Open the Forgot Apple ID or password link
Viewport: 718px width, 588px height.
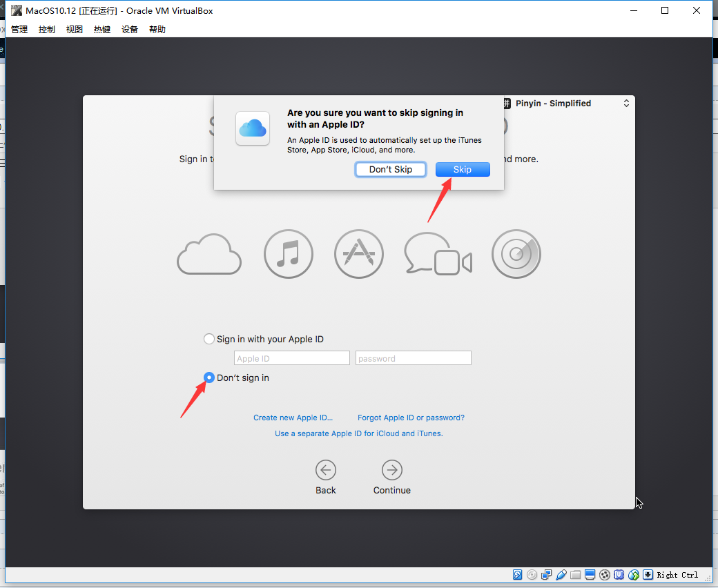[x=411, y=418]
